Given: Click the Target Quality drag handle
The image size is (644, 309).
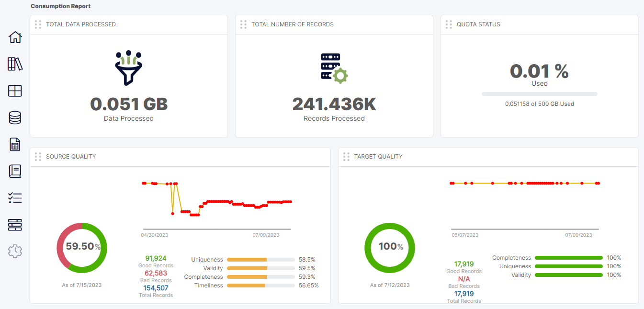Looking at the screenshot, I should coord(346,157).
